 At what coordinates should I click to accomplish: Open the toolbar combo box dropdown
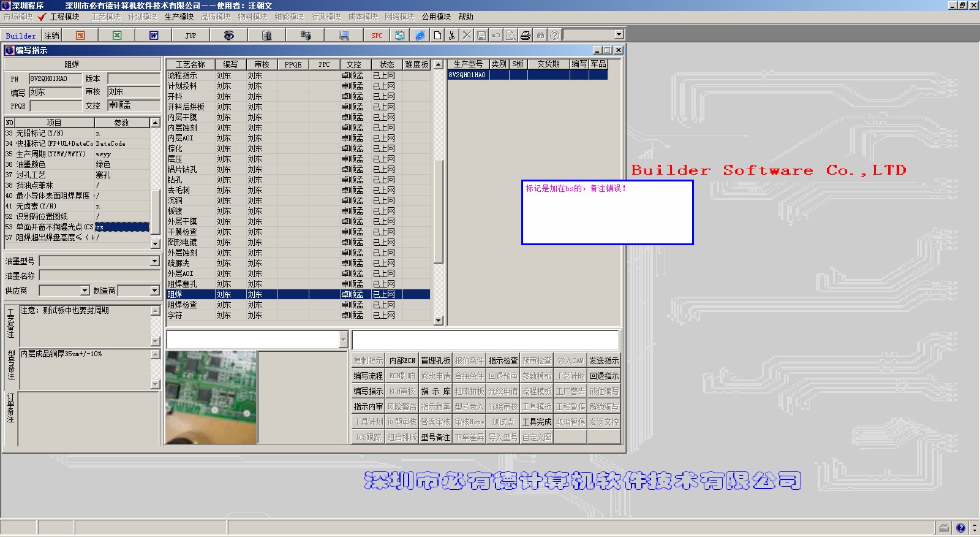coord(619,35)
